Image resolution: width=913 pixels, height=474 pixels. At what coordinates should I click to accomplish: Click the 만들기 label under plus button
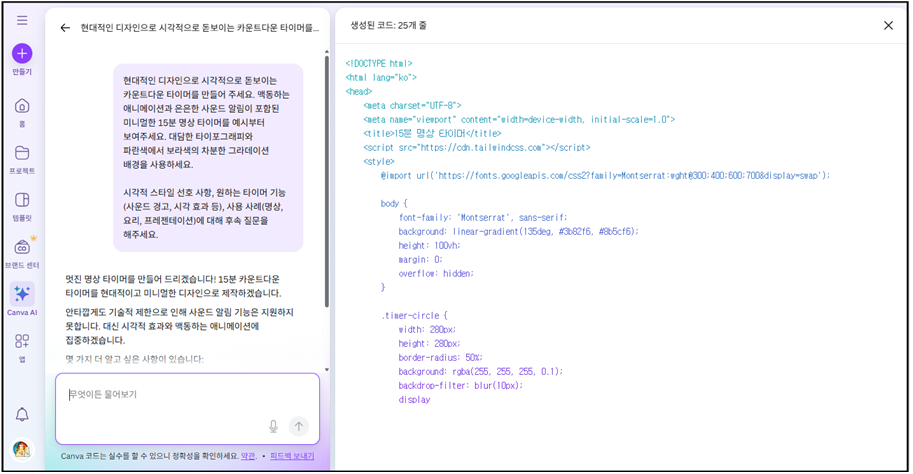tap(22, 72)
